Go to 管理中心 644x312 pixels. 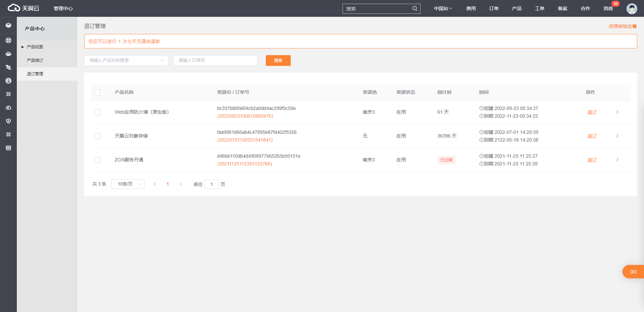tap(63, 8)
